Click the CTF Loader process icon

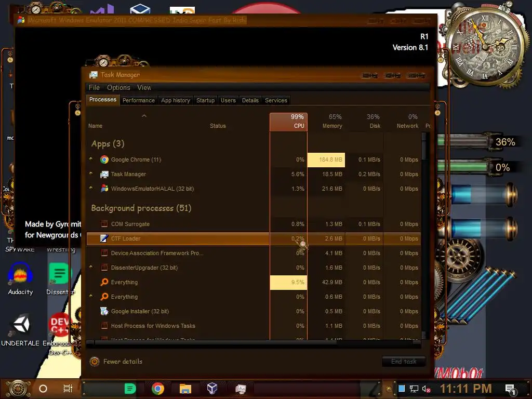pos(104,238)
